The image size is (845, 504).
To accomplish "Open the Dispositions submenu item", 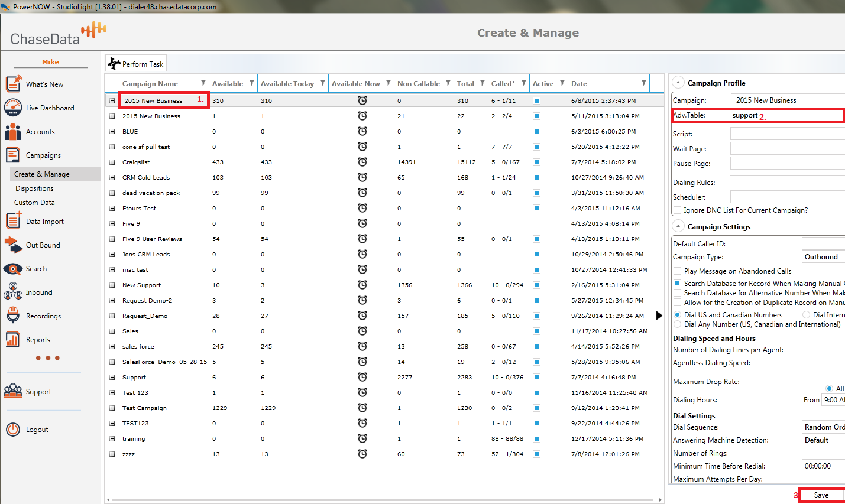I will 34,188.
